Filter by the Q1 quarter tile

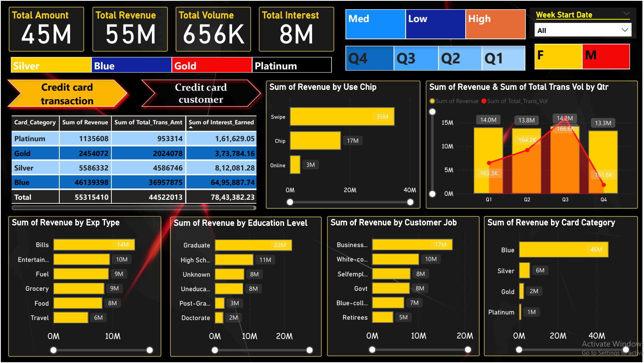pos(503,59)
